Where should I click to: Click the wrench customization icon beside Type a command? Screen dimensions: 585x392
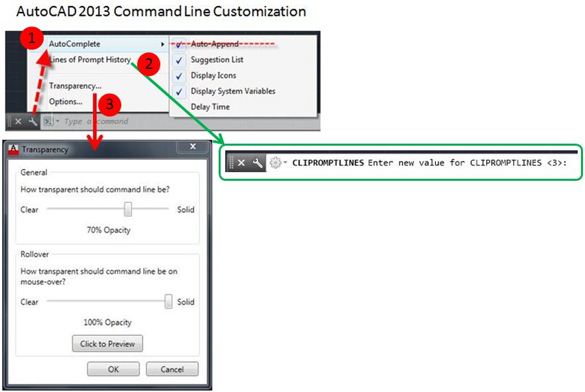click(x=32, y=121)
